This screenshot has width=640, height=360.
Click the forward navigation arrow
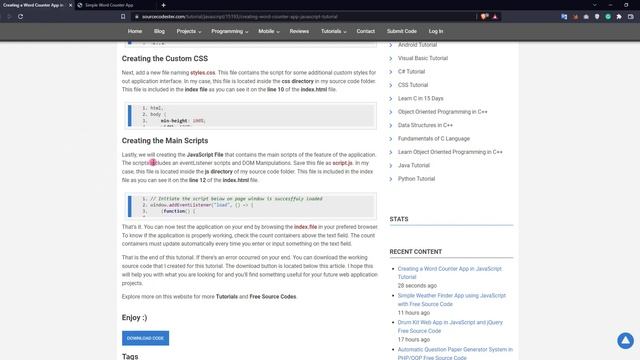9,17
